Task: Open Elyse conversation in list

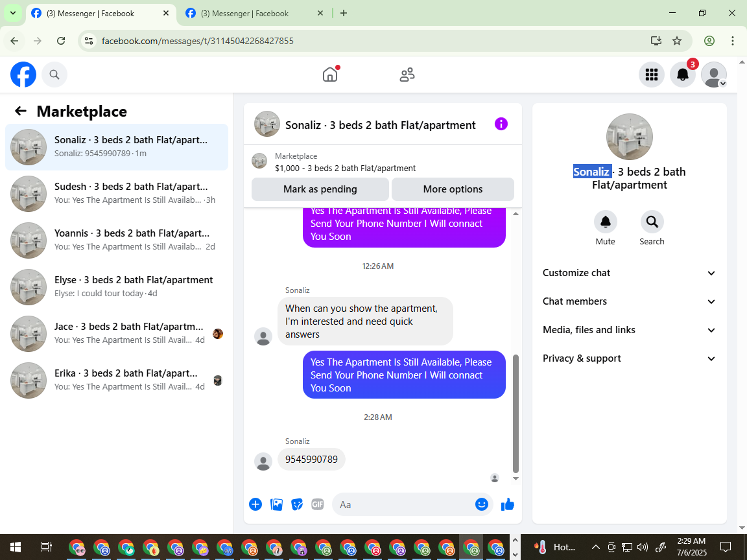Action: click(x=117, y=286)
